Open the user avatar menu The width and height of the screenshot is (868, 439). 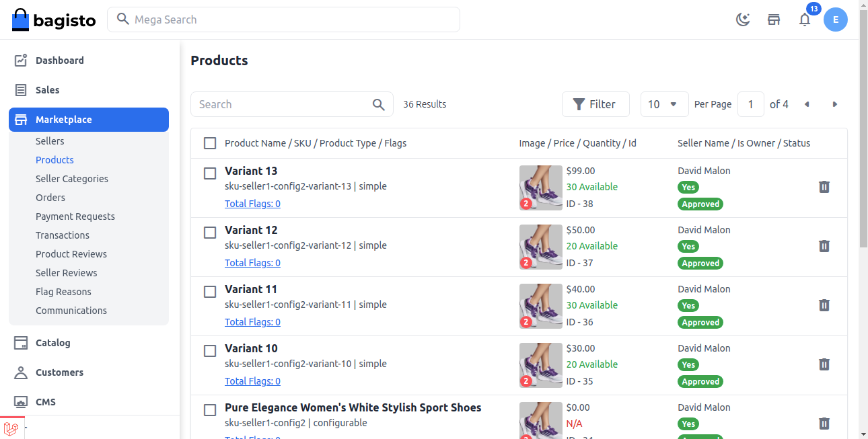(x=836, y=19)
